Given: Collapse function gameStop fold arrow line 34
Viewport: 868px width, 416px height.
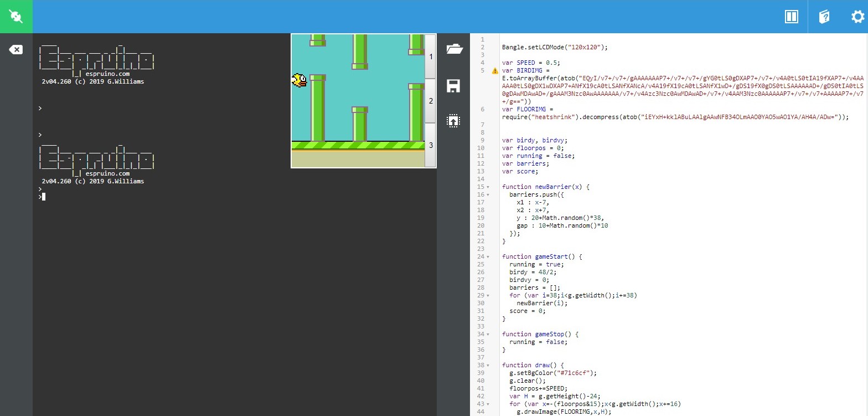Looking at the screenshot, I should tap(488, 335).
